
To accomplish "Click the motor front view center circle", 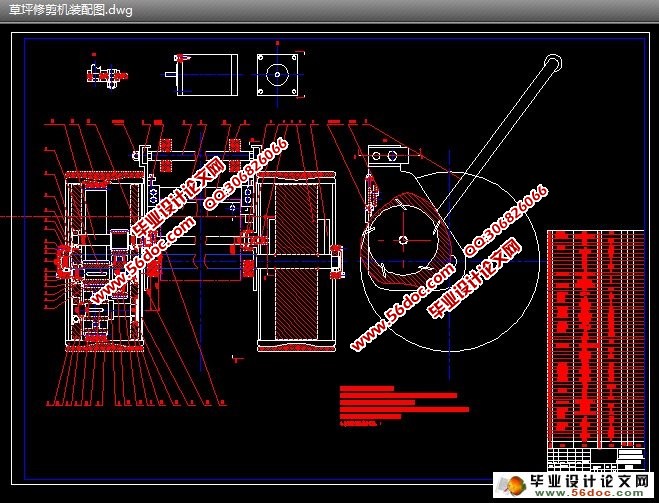I will [277, 75].
